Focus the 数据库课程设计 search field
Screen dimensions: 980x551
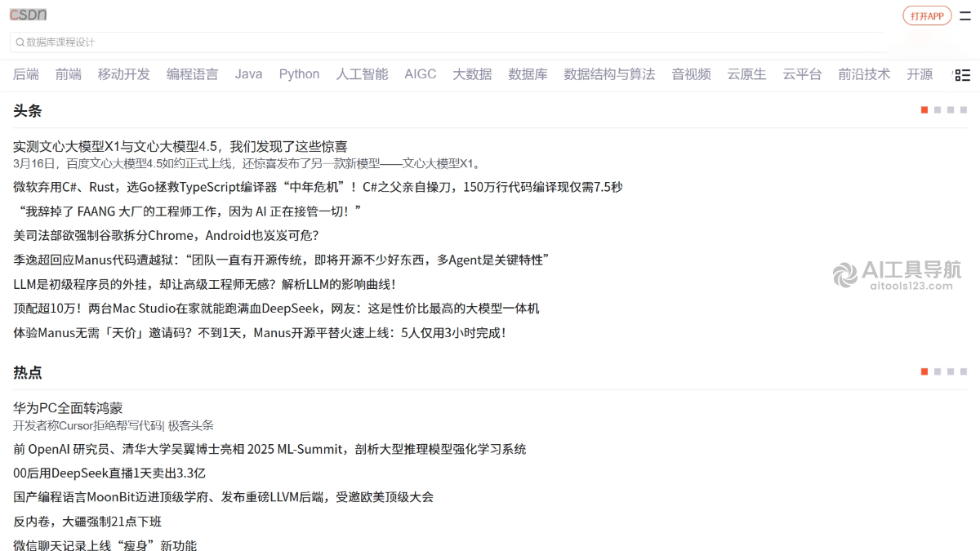[x=448, y=42]
